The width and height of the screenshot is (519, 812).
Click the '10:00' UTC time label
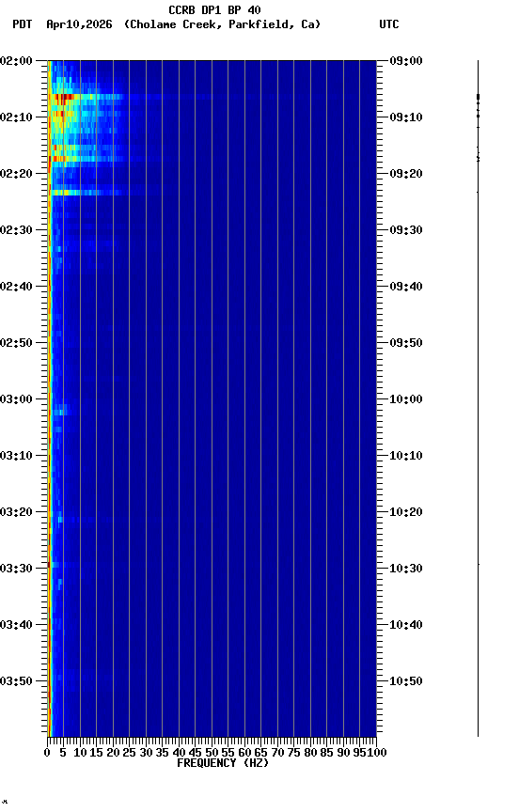pyautogui.click(x=406, y=399)
